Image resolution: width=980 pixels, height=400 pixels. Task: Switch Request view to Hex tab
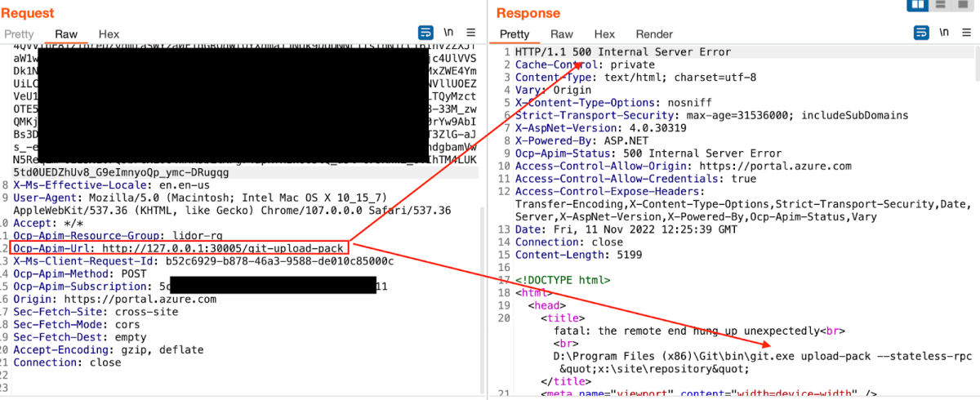109,34
